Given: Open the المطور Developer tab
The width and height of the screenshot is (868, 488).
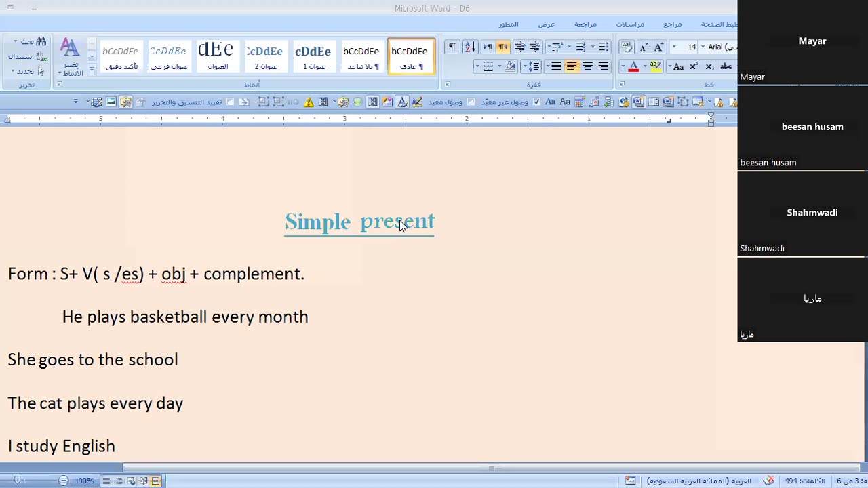Looking at the screenshot, I should tap(509, 24).
